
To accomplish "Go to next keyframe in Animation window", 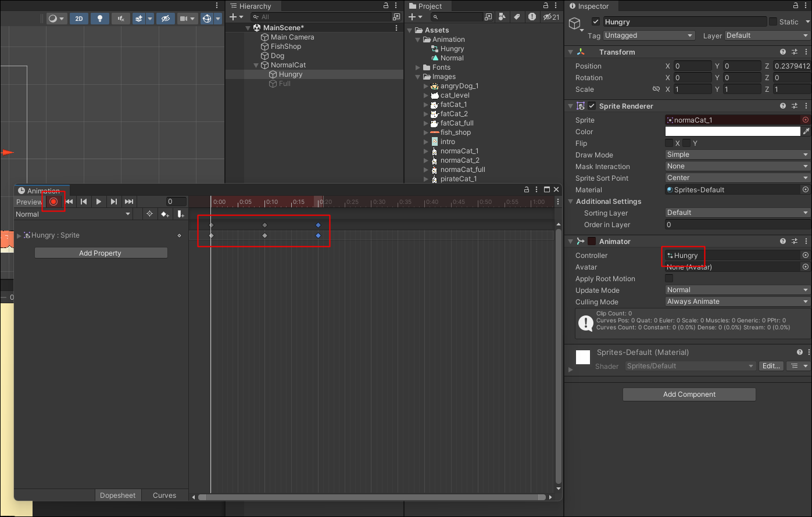I will tap(114, 202).
